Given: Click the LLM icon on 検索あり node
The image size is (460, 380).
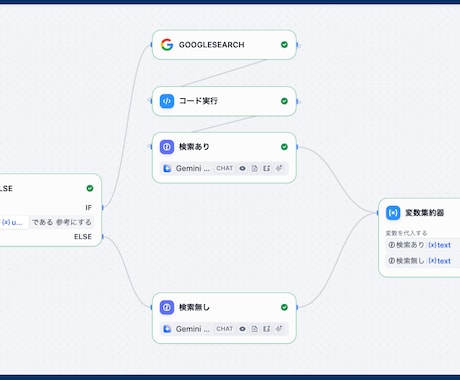Looking at the screenshot, I should [167, 147].
